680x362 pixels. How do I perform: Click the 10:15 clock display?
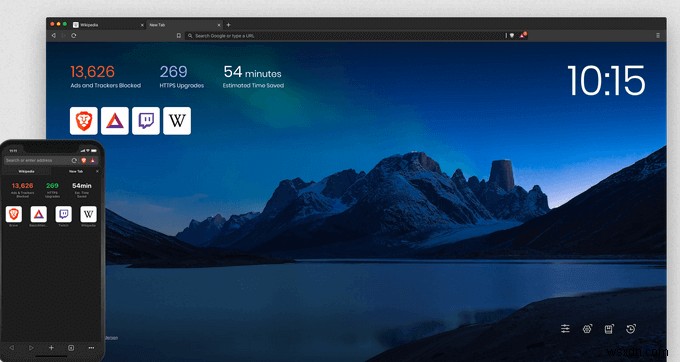coord(606,81)
